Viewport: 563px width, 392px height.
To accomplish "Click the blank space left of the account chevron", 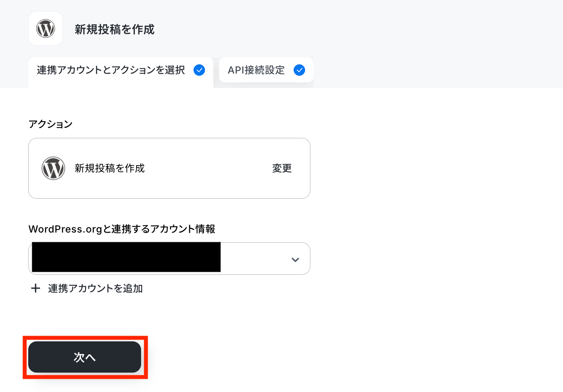I will [255, 259].
